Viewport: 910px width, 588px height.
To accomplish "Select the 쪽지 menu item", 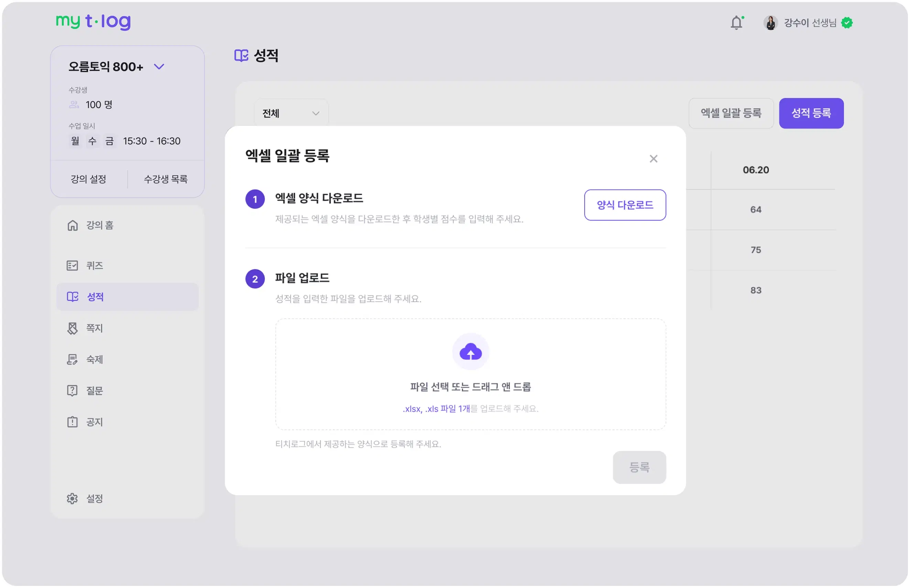I will 127,328.
